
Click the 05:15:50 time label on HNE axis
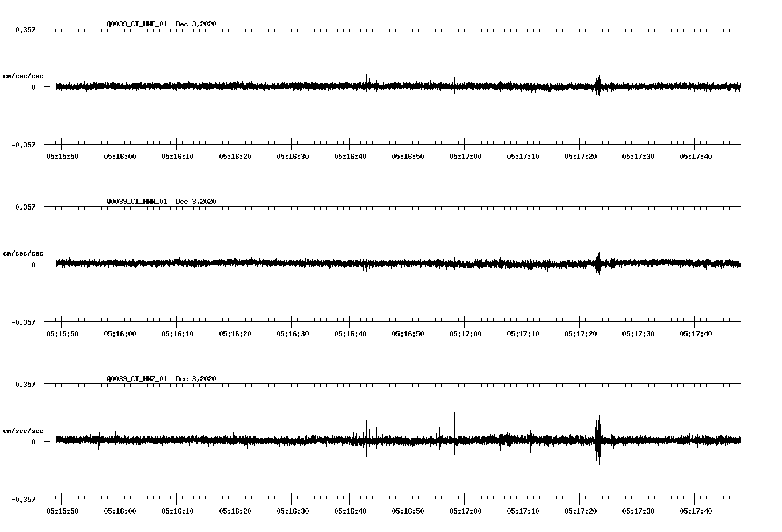[63, 155]
